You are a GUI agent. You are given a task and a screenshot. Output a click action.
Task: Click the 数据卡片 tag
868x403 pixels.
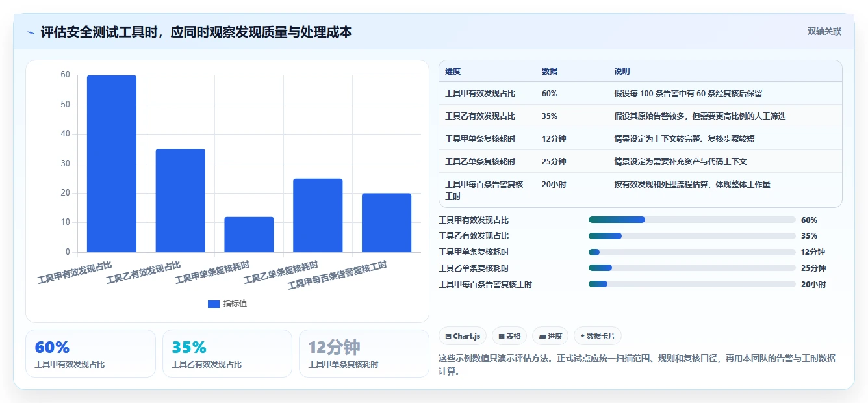pyautogui.click(x=597, y=336)
